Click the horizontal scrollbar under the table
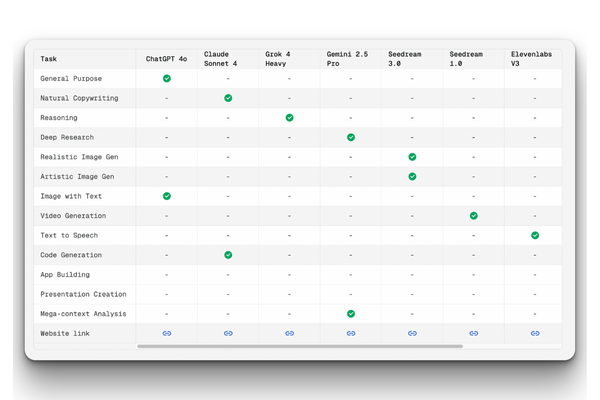600x400 pixels. pyautogui.click(x=300, y=346)
